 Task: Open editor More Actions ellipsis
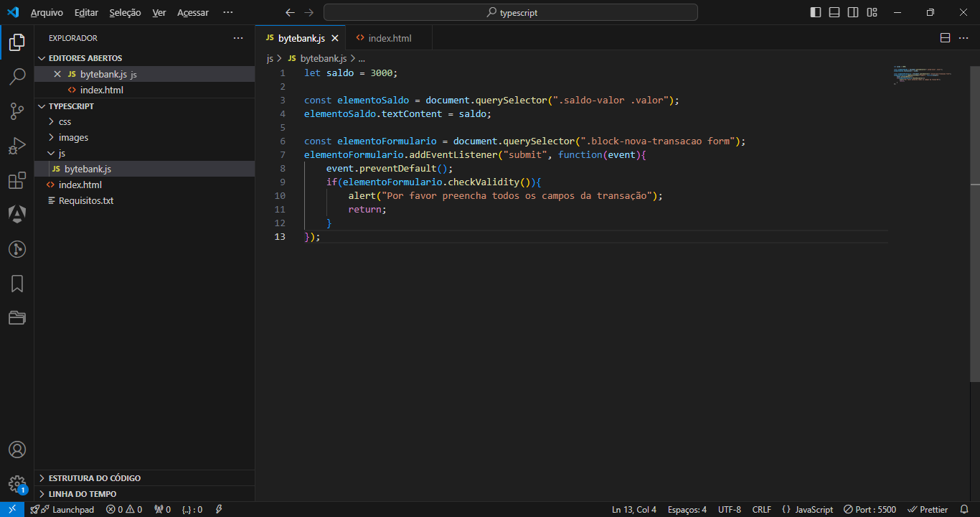963,38
